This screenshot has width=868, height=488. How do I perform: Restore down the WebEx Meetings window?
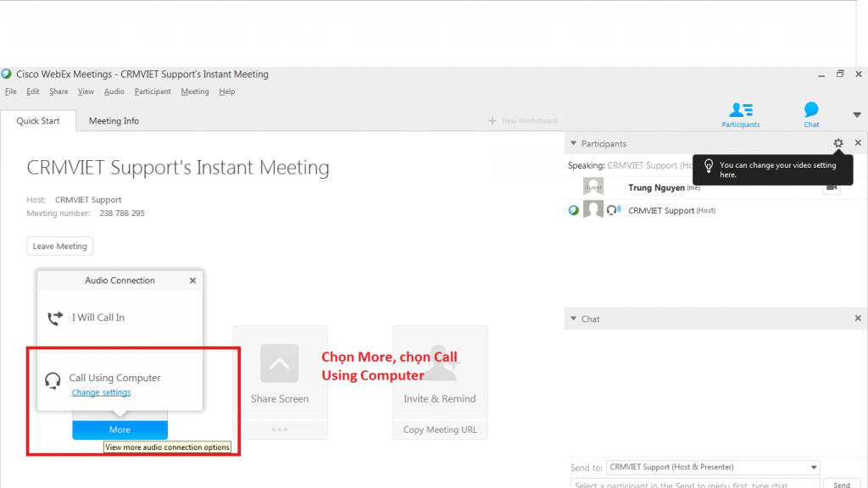pyautogui.click(x=840, y=75)
